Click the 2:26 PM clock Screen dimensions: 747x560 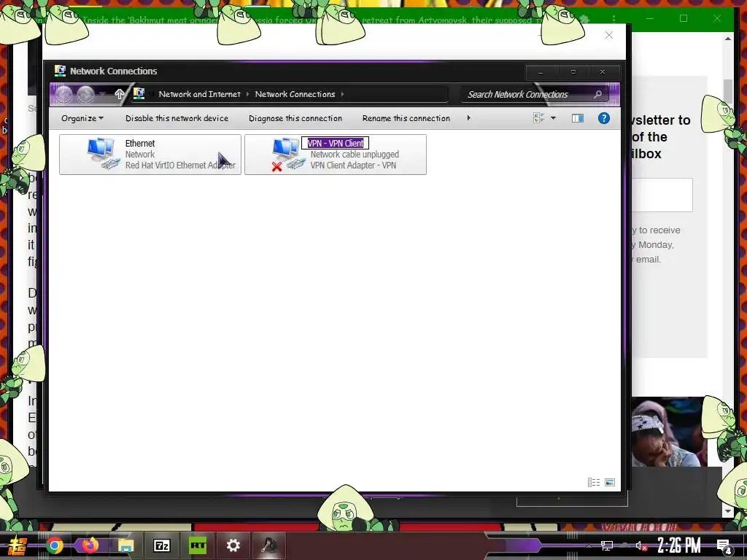coord(678,545)
